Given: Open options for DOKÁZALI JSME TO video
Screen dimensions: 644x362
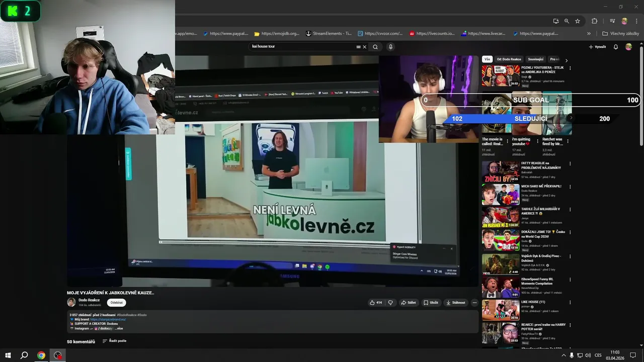Looking at the screenshot, I should (x=570, y=233).
